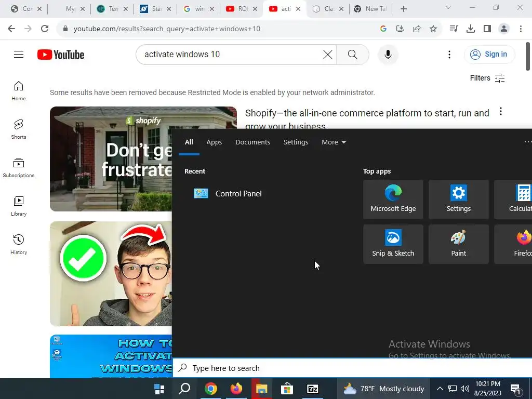Click the page vertical scrollbar
The image size is (532, 399).
tap(528, 57)
